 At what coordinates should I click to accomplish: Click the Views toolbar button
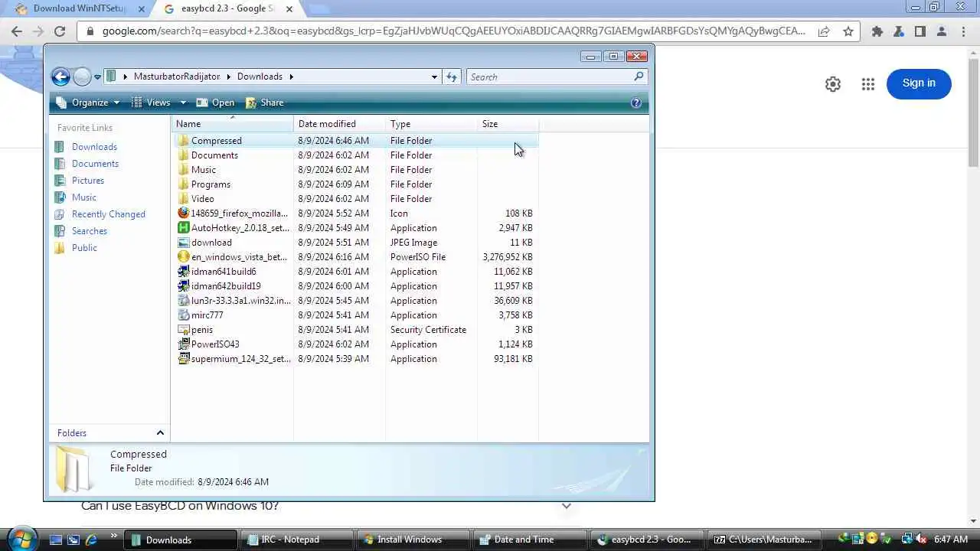coord(151,103)
